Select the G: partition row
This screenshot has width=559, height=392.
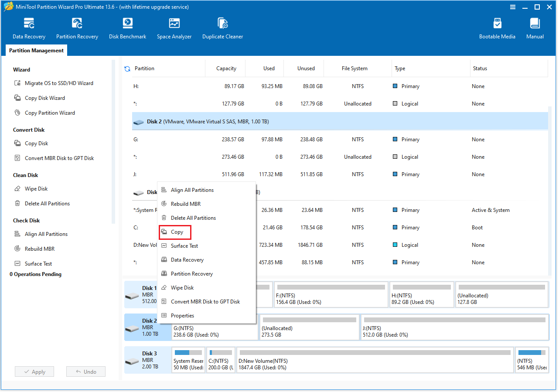pyautogui.click(x=340, y=140)
